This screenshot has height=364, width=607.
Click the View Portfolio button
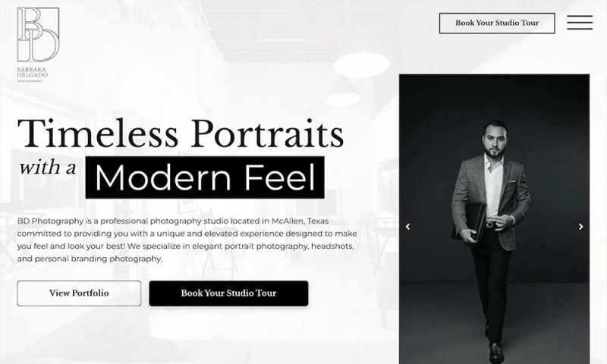coord(79,293)
